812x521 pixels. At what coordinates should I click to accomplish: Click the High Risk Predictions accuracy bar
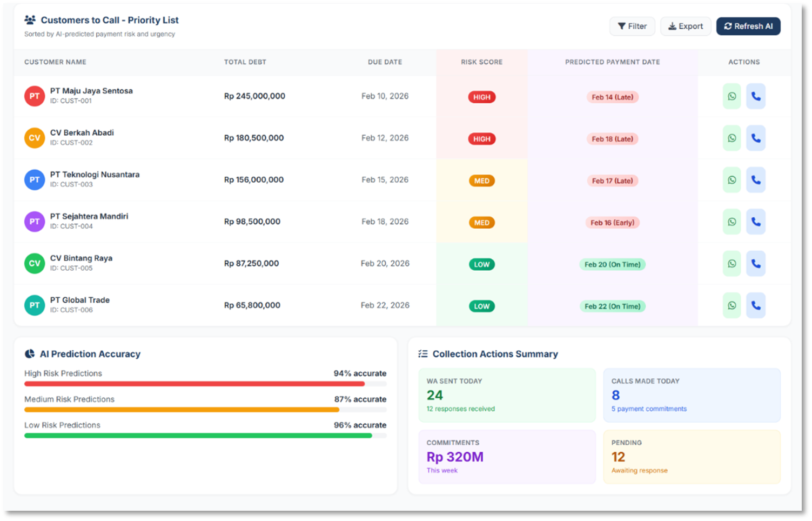coord(194,384)
